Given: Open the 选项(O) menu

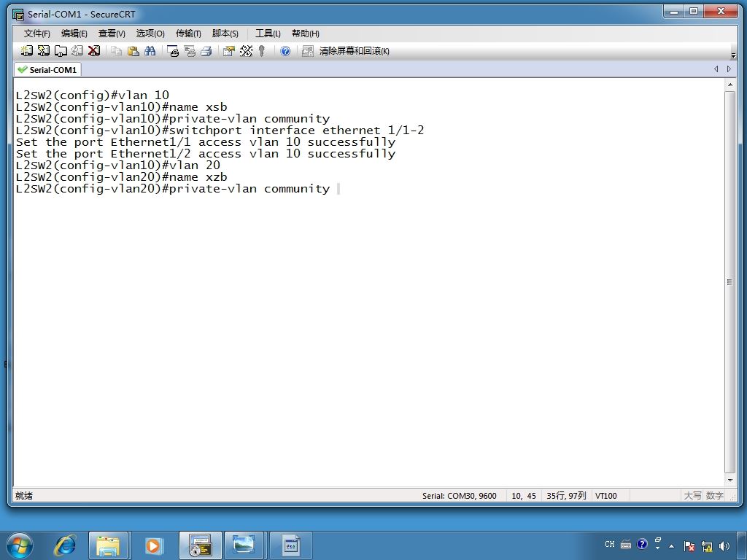Looking at the screenshot, I should (x=150, y=34).
